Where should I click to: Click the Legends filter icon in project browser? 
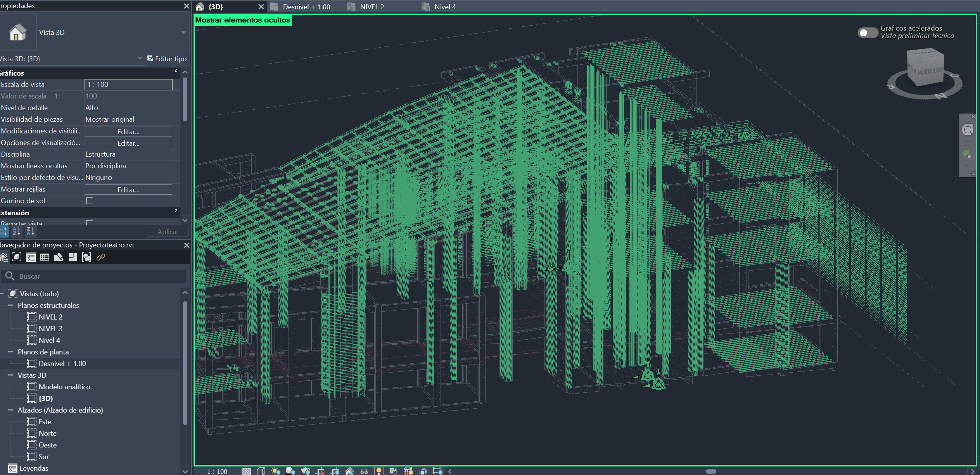[31, 257]
